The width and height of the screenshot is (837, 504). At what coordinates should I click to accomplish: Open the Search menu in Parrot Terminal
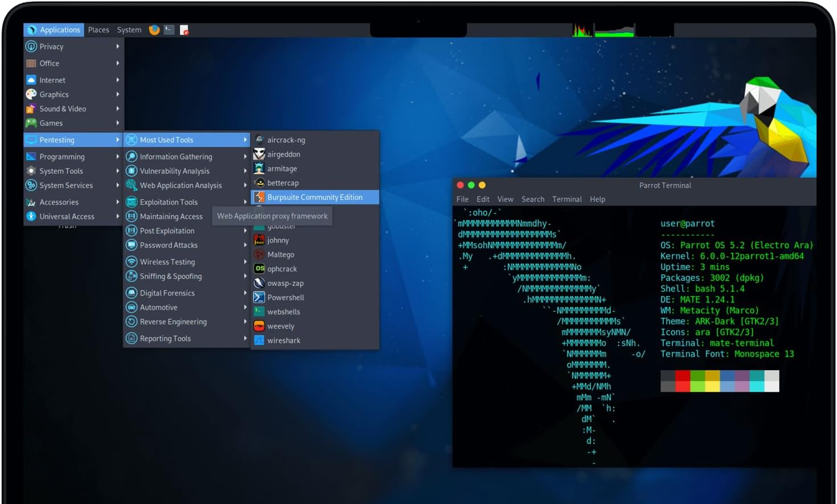pos(532,199)
